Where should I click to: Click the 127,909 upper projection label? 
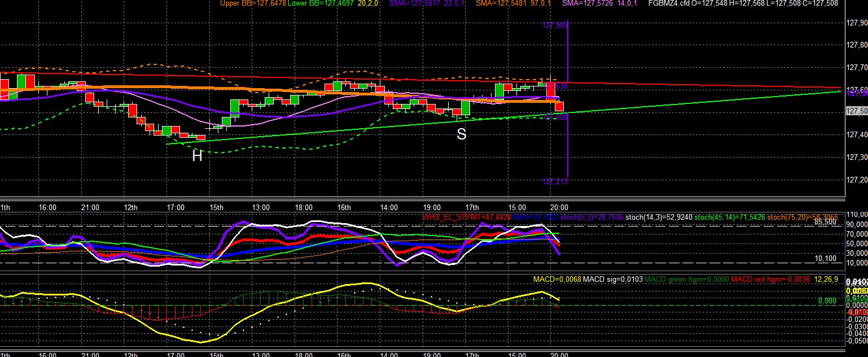coord(554,25)
